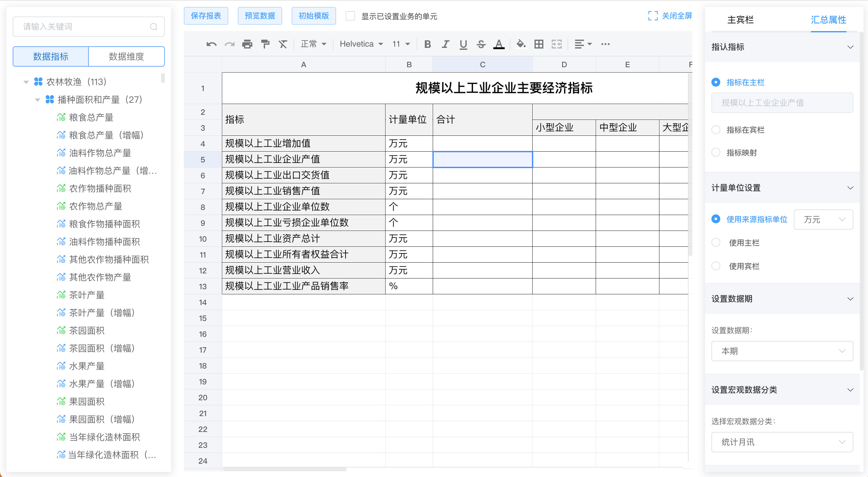The image size is (868, 477).
Task: Select the 指标在宾栏 radio button
Action: (x=716, y=130)
